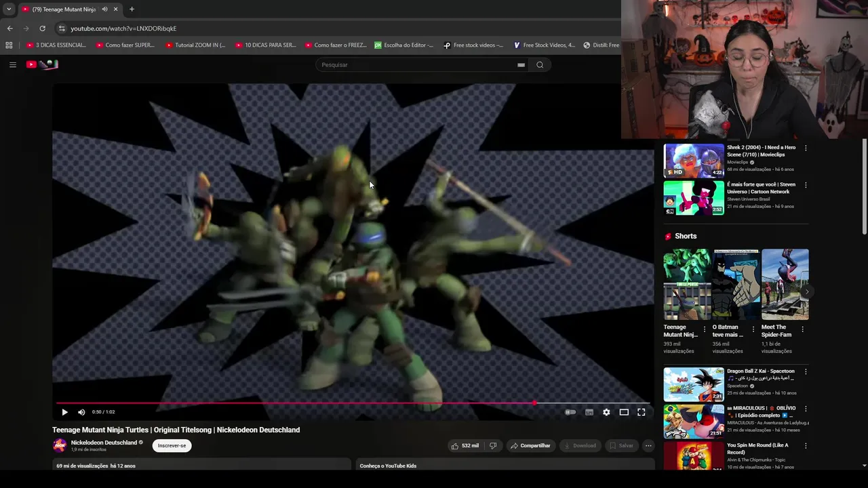Click the search magnifier button

[x=540, y=65]
